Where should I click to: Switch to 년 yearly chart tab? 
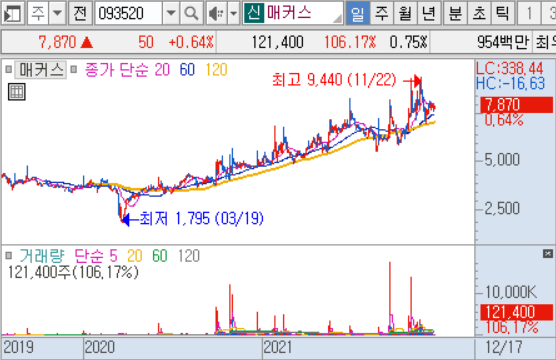(x=429, y=13)
